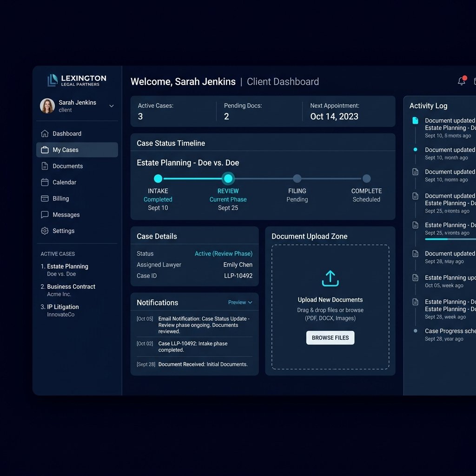This screenshot has height=476, width=476.
Task: Click the Estate Planning - Doe vs. Doe heading
Action: point(188,163)
